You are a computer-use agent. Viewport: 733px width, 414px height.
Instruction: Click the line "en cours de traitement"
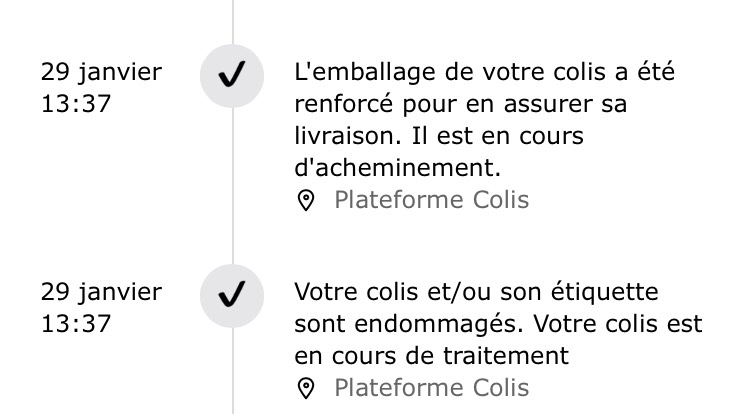(432, 355)
